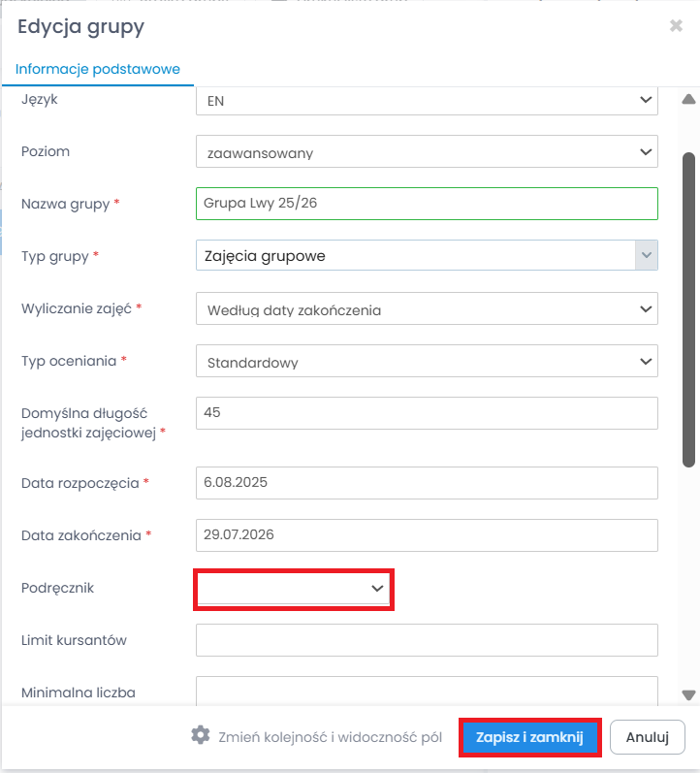Open the Podręcznik dropdown

coord(294,589)
